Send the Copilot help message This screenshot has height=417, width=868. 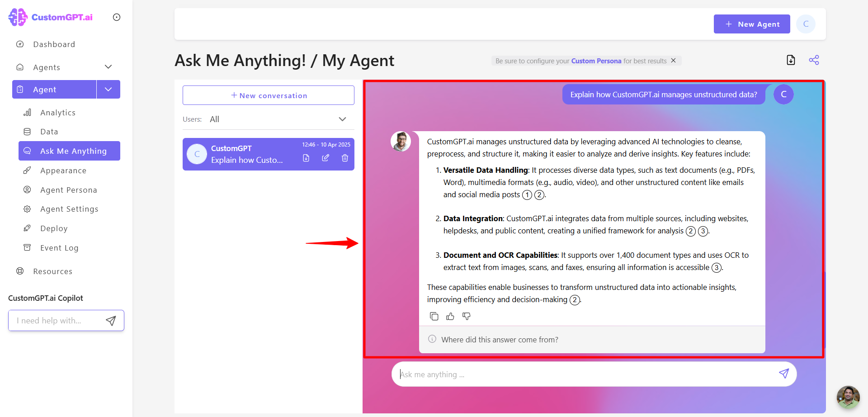(111, 321)
